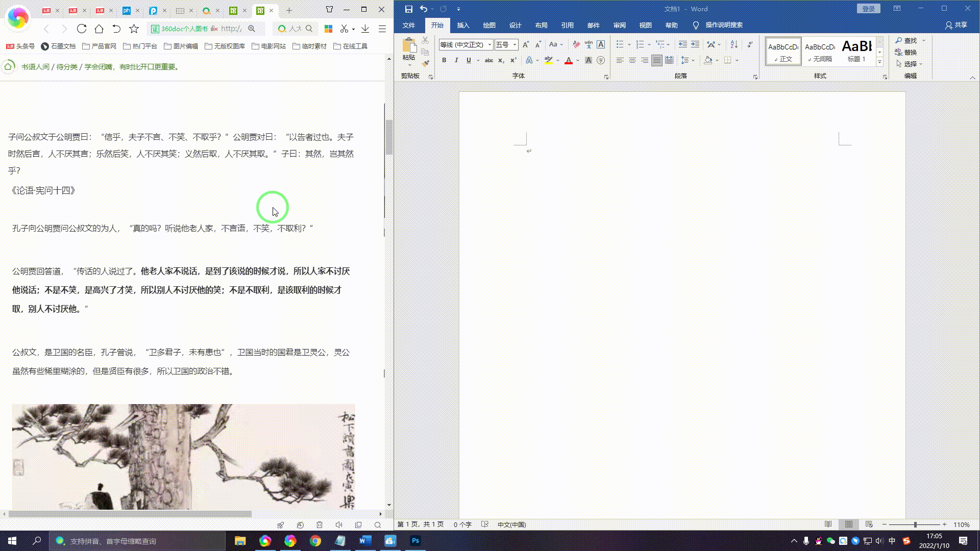
Task: Click the 替换 Replace button
Action: (908, 52)
